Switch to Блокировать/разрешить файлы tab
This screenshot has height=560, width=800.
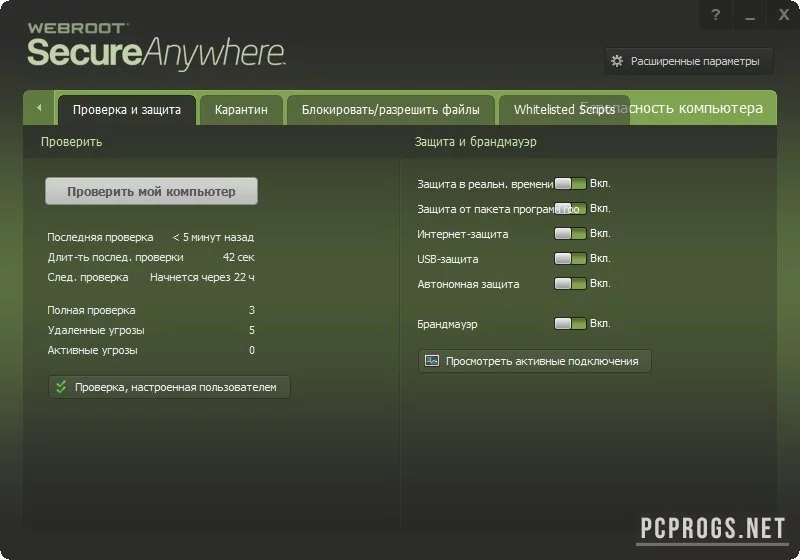tap(390, 110)
